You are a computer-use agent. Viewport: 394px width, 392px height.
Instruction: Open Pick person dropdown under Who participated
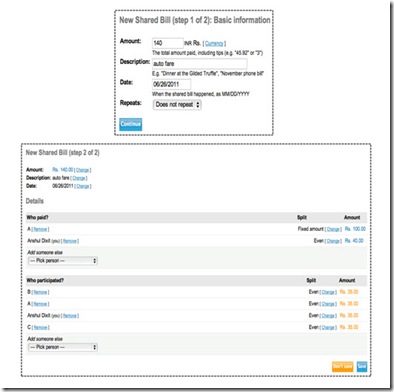point(63,347)
